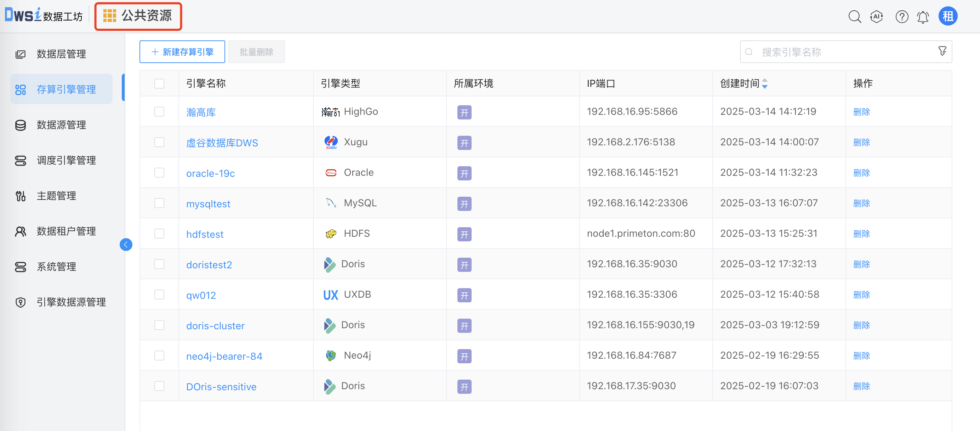Open the AI assistant icon
The image size is (980, 431).
(877, 17)
